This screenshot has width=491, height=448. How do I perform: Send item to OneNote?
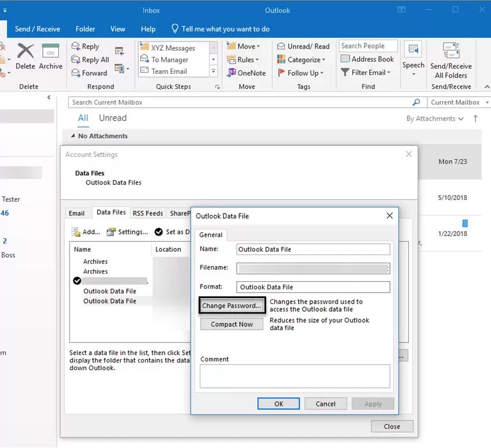[x=247, y=73]
